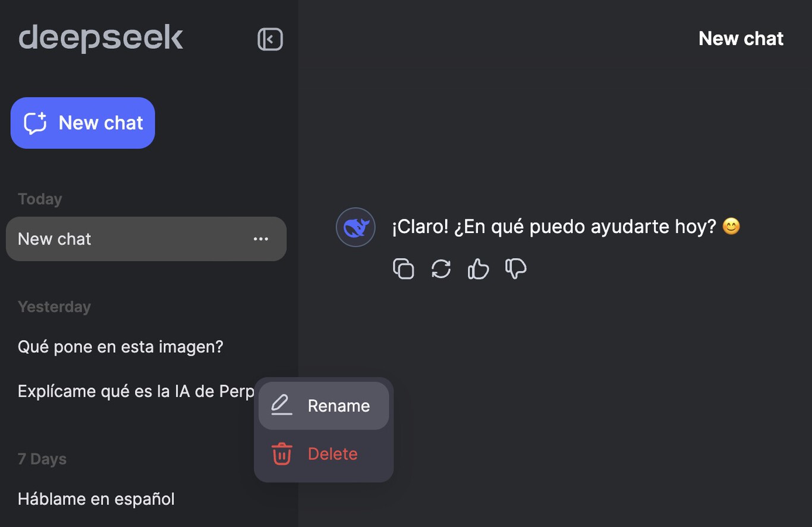
Task: Open the options menu for the New chat conversation
Action: [x=260, y=239]
